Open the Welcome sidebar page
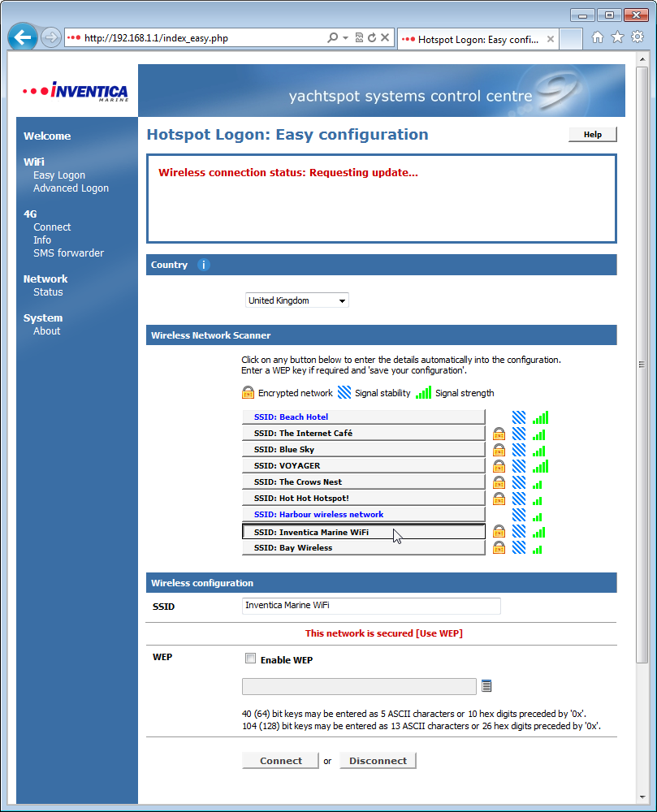The width and height of the screenshot is (657, 812). pos(47,136)
